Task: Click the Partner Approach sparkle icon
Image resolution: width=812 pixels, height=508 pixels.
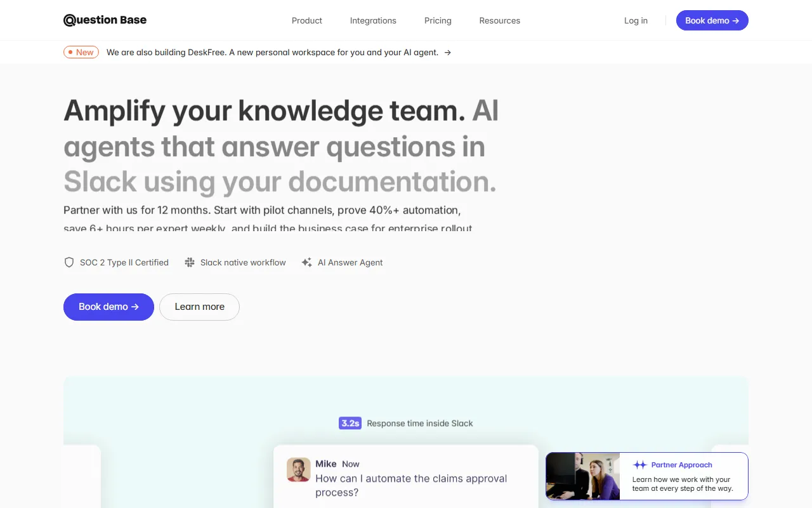Action: (639, 465)
